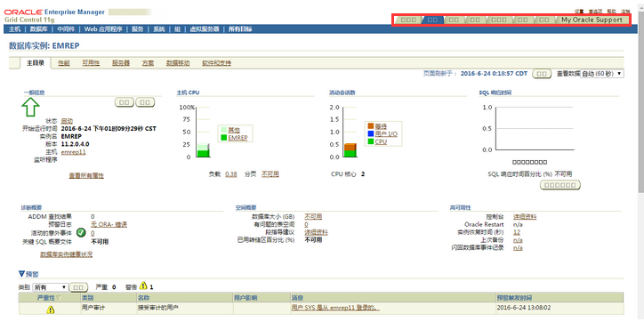Click the button below SQL 响应时间百分比
This screenshot has height=330, width=644.
click(559, 185)
